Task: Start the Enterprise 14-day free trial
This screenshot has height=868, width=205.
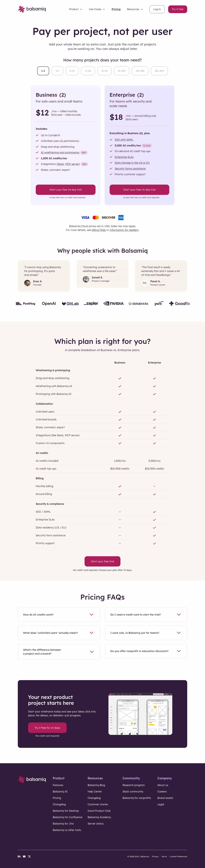Action: [x=139, y=190]
